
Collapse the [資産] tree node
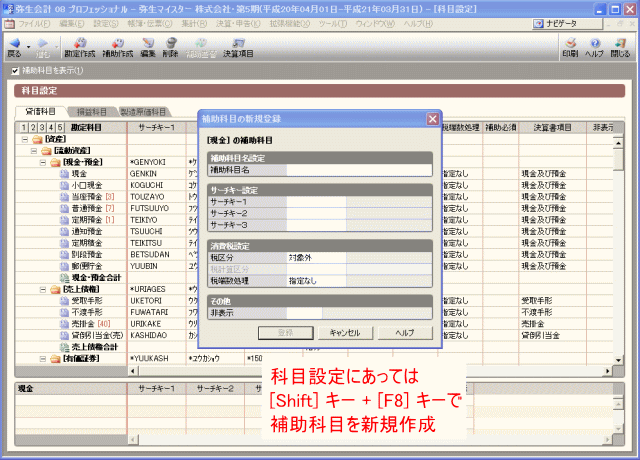tap(24, 139)
